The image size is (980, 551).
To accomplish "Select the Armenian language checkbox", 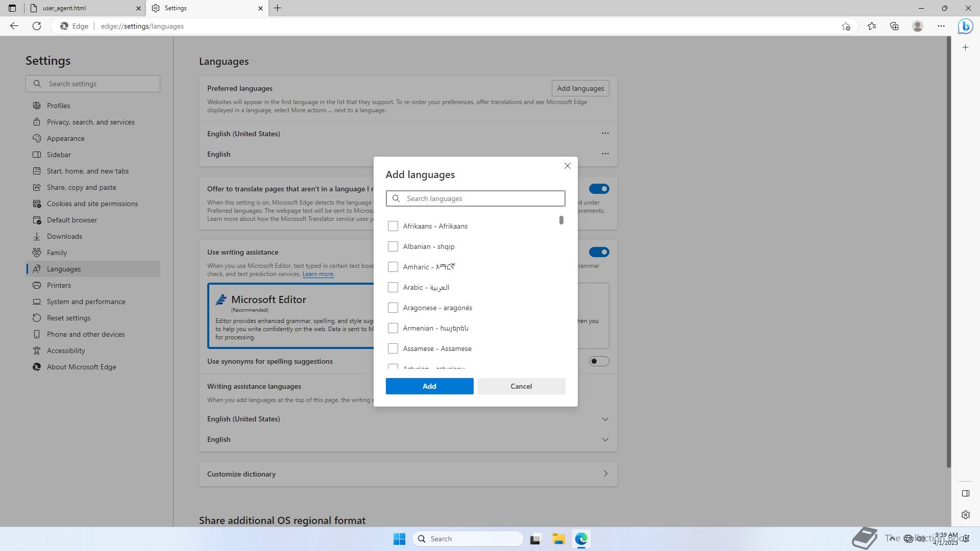I will point(393,328).
